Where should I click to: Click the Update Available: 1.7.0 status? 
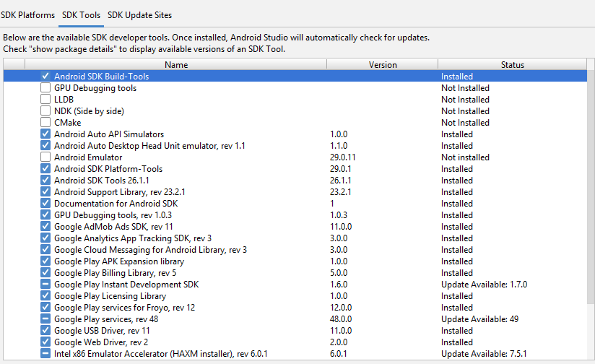(x=485, y=285)
